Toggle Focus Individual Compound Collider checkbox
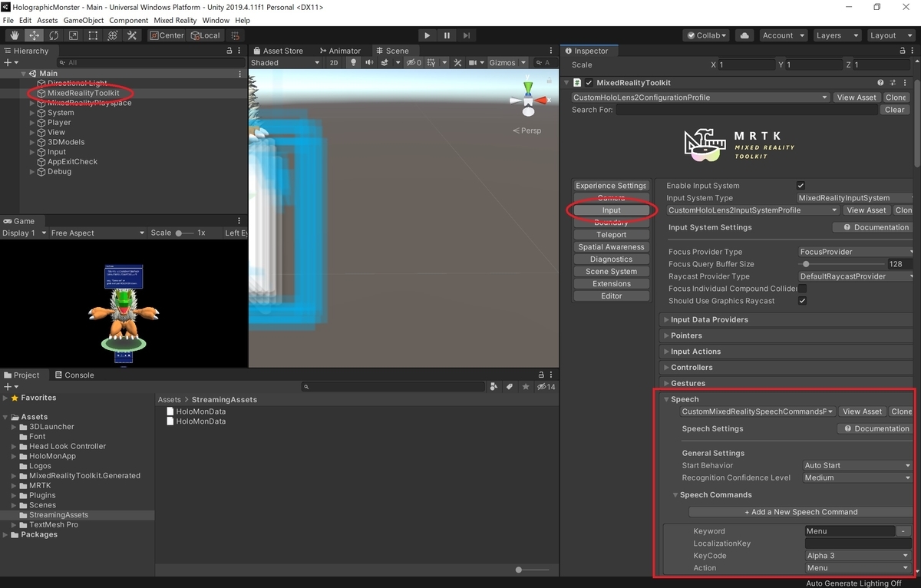921x588 pixels. click(801, 289)
